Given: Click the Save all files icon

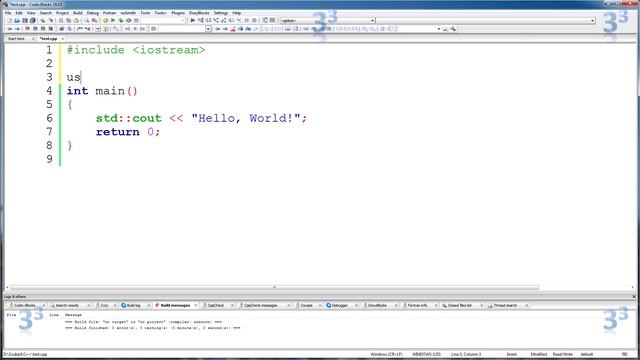Looking at the screenshot, I should (33, 20).
